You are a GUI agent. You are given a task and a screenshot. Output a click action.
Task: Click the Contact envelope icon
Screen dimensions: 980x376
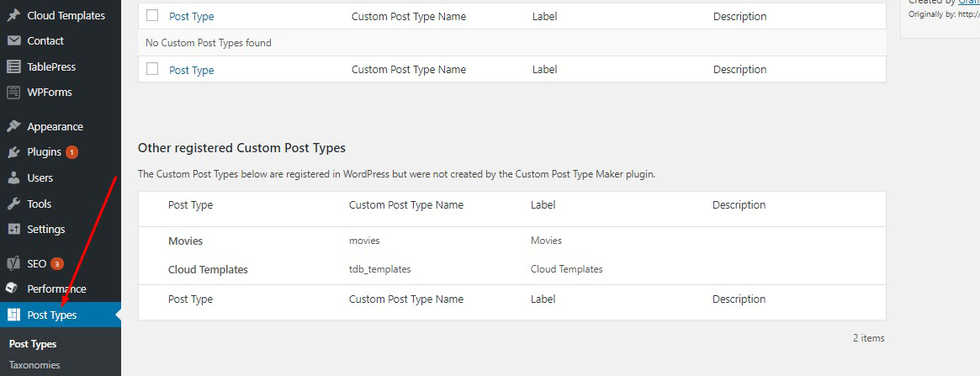13,40
